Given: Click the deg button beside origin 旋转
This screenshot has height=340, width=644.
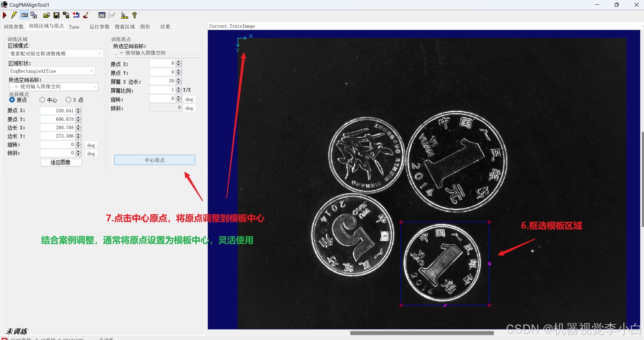Looking at the screenshot, I should 189,99.
